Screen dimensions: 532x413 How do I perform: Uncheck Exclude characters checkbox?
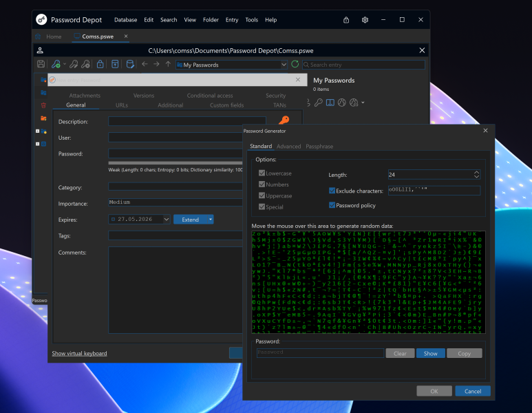coord(332,191)
